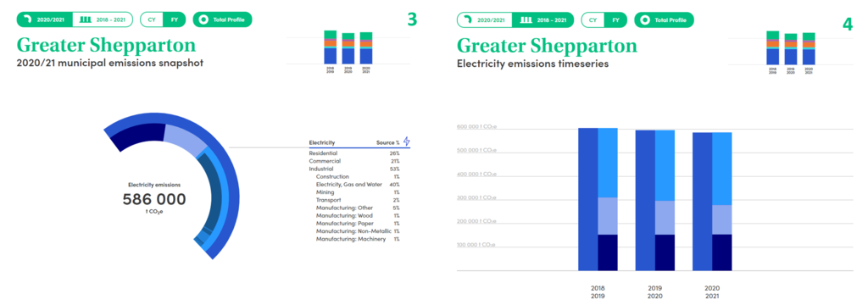Select the 2018 - 2021 timeseries toggle in left panel
The height and width of the screenshot is (305, 868).
tap(103, 19)
